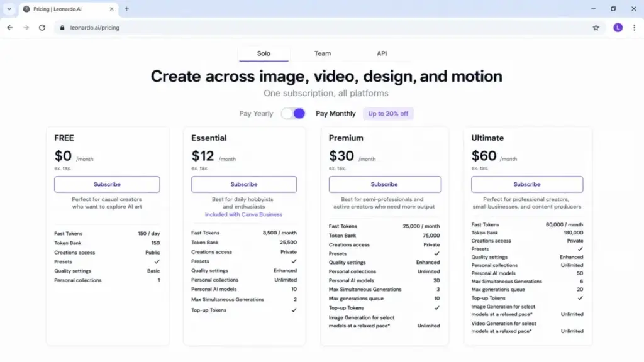View site information lock icon
Image resolution: width=644 pixels, height=362 pixels.
62,28
